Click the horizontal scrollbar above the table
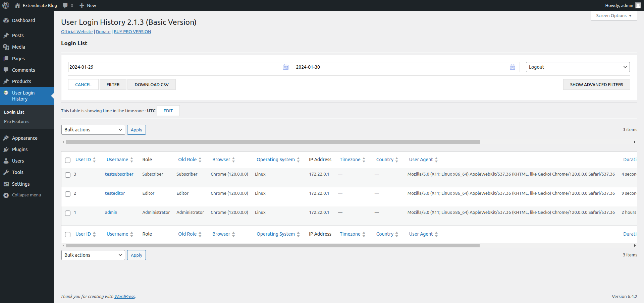Viewport: 644px width, 303px height. click(x=273, y=142)
